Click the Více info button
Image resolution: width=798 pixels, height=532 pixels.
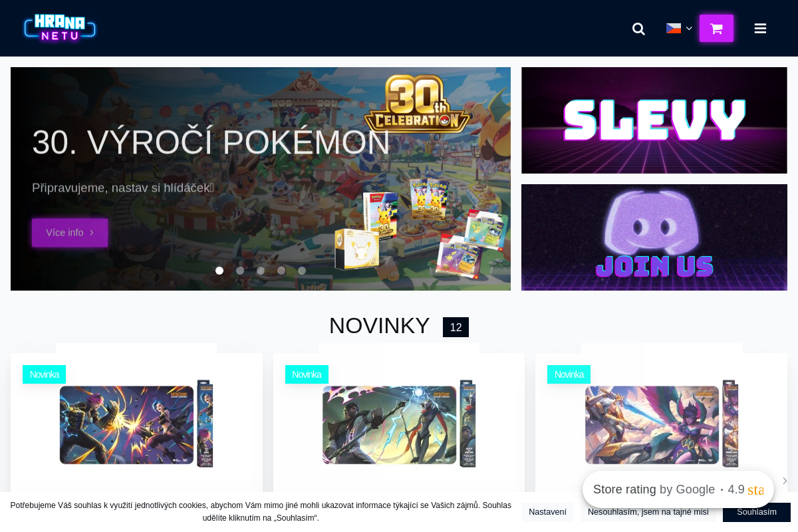[x=70, y=233]
